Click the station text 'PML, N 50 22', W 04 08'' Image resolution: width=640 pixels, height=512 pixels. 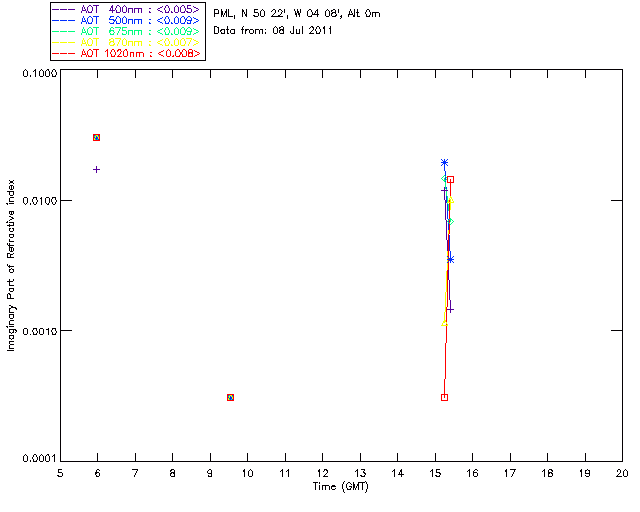[x=279, y=13]
